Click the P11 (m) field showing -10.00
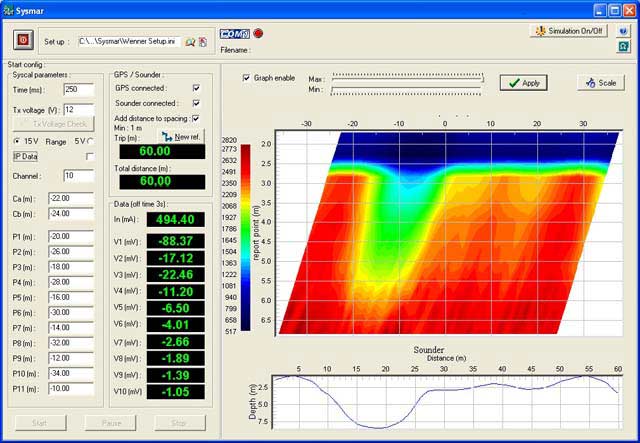 [71, 389]
